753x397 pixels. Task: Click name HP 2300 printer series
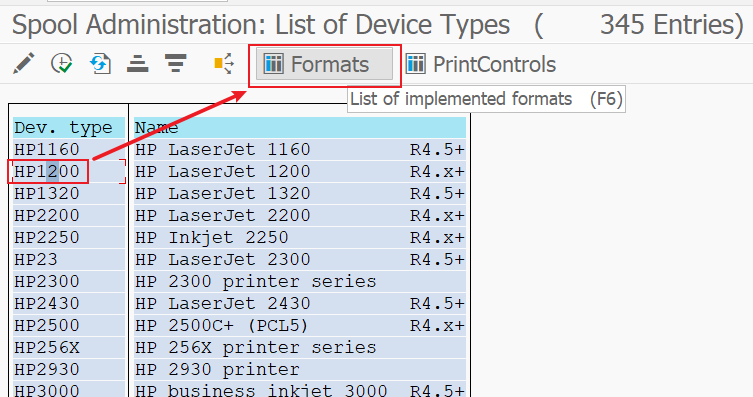[x=256, y=282]
